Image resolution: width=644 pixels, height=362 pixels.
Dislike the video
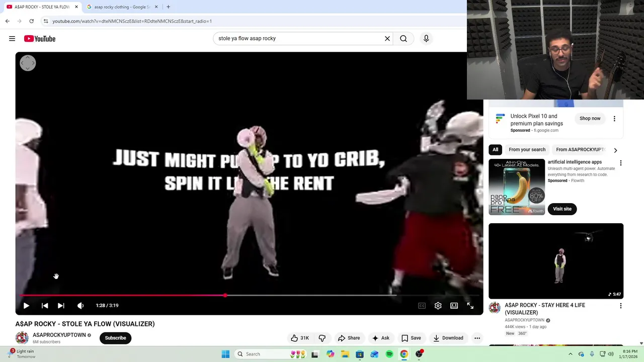point(322,338)
